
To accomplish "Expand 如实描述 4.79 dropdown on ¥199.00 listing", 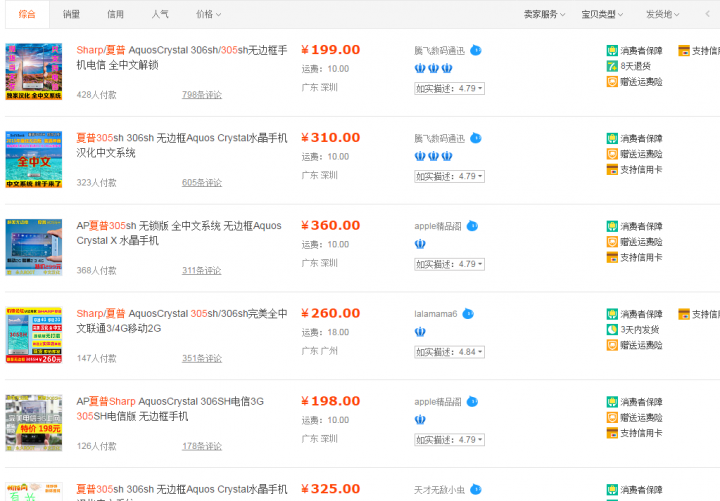I will click(x=449, y=88).
